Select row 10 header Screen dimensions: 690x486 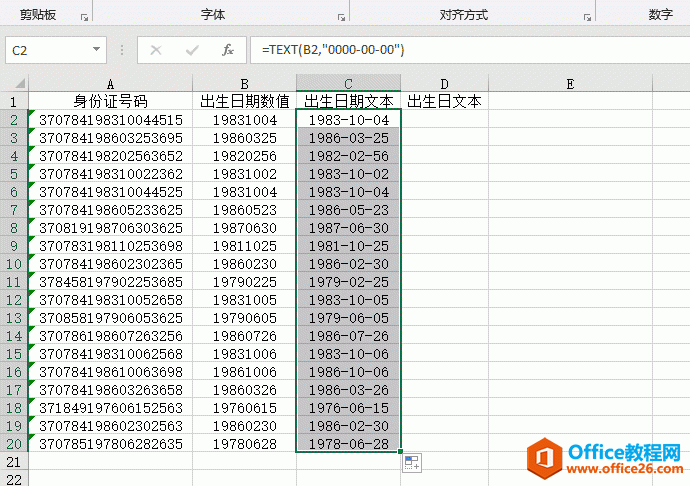pos(14,264)
